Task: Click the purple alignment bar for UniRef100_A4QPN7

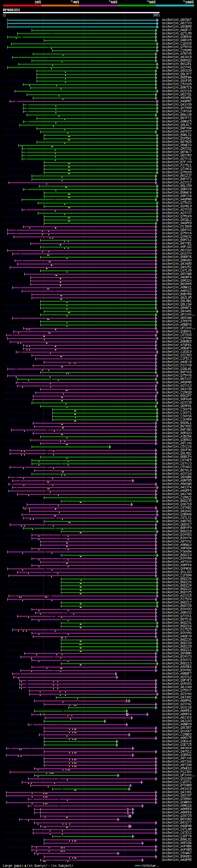Action: [x=84, y=101]
